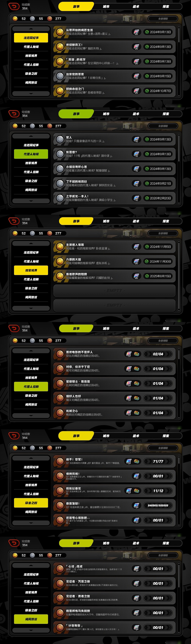Click gold medal icon beside 从零开始的绳匠生活

[x=60, y=32]
